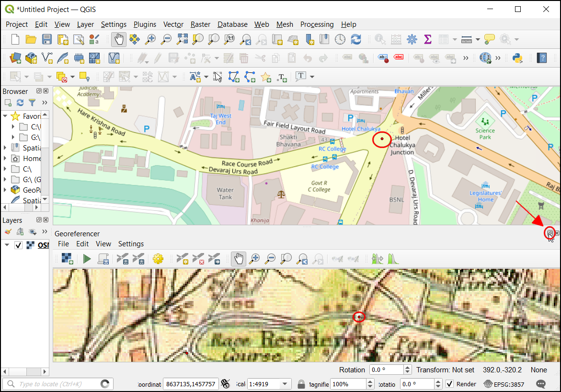Refresh the map canvas with the refresh icon
Viewport: 561px width, 392px height.
click(x=355, y=39)
